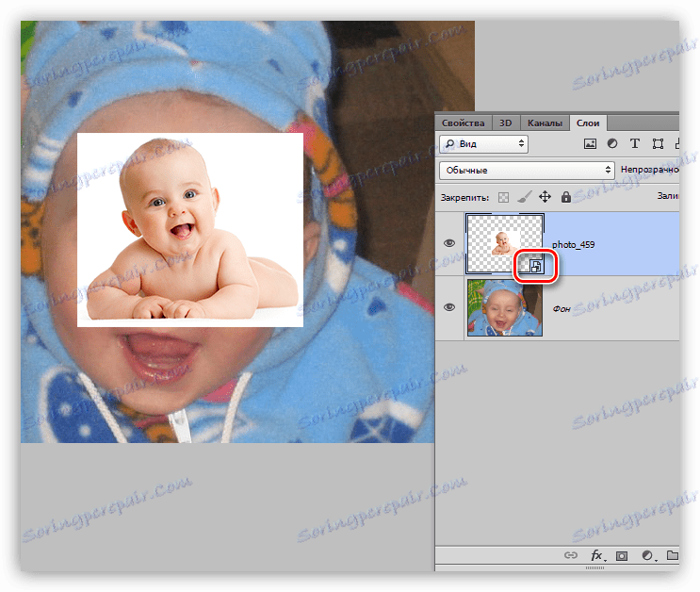
Task: Toggle lock all padlock icon
Action: 565,197
